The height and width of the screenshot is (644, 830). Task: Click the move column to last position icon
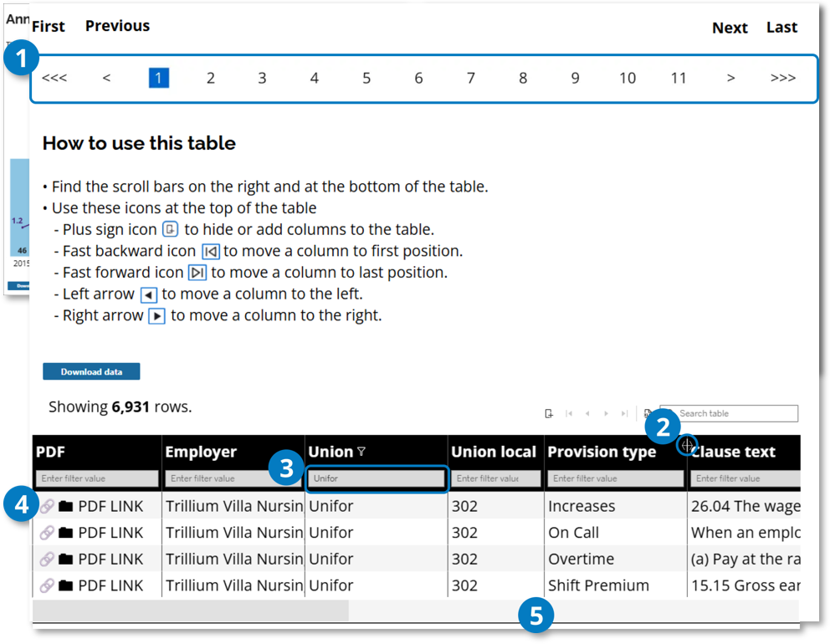point(625,414)
